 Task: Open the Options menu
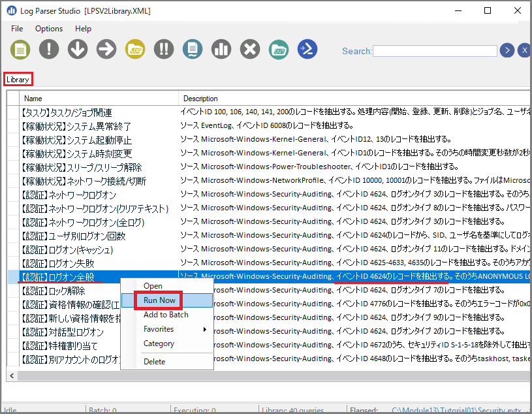49,29
